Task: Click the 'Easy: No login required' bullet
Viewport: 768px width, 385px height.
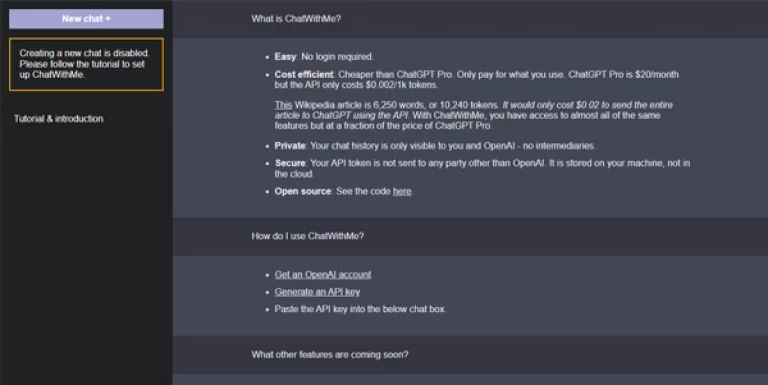Action: (324, 57)
